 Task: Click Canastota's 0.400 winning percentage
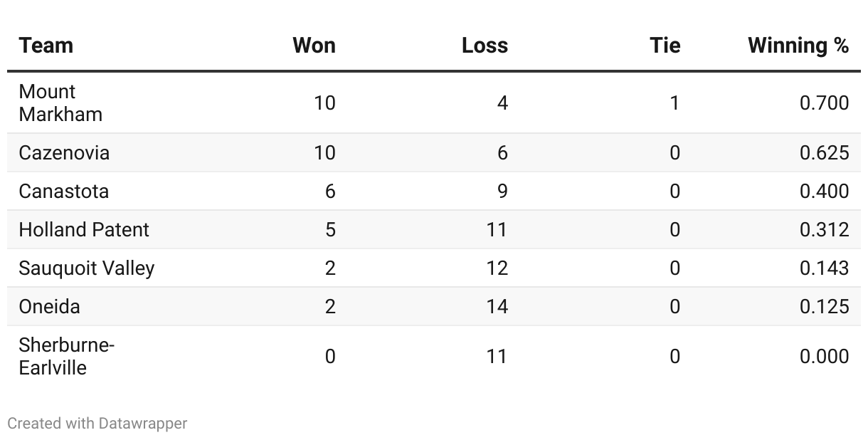[x=824, y=192]
